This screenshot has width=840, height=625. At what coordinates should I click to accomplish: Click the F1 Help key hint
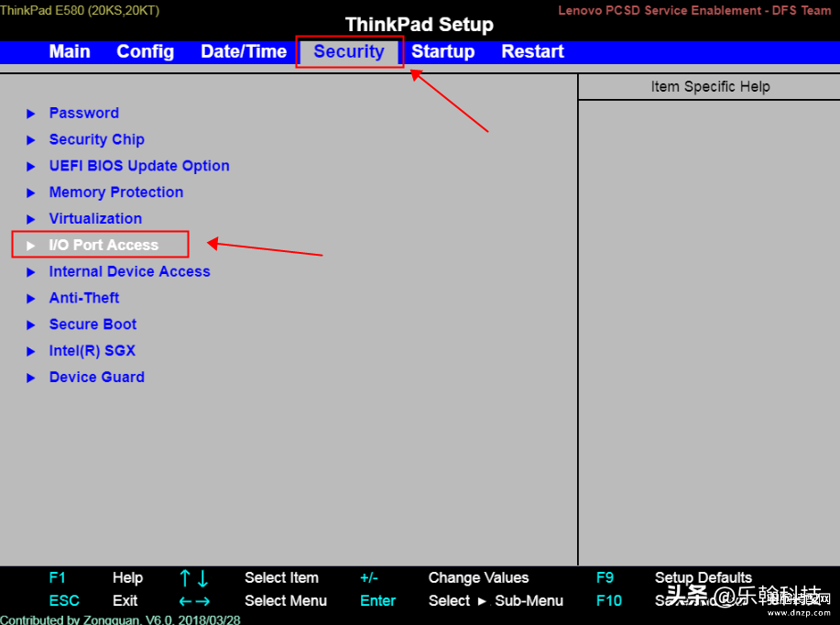(x=58, y=577)
